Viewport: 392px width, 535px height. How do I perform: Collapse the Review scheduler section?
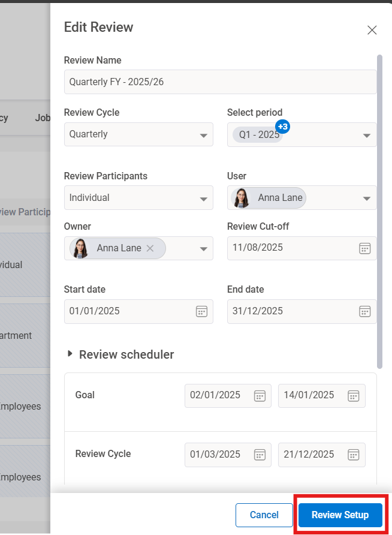[x=71, y=354]
